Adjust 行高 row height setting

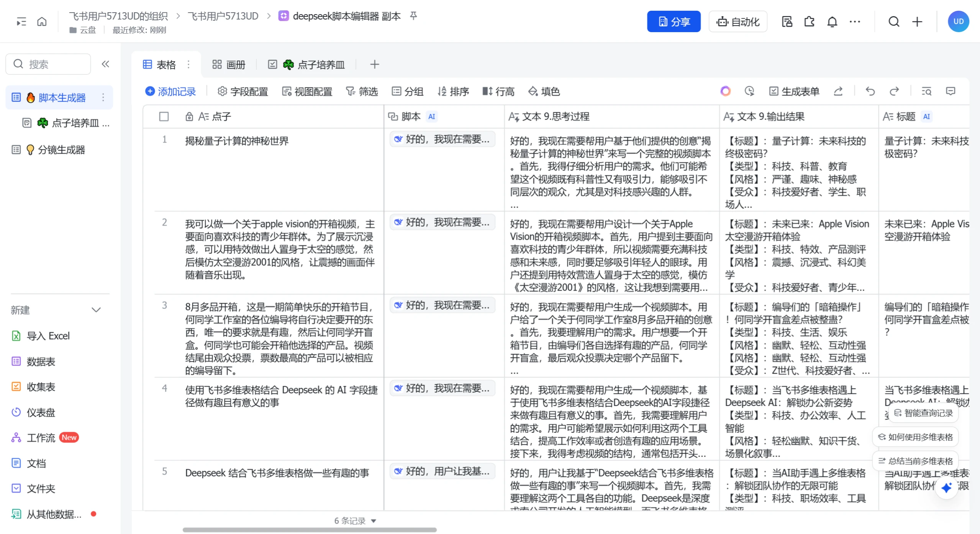[x=498, y=91]
